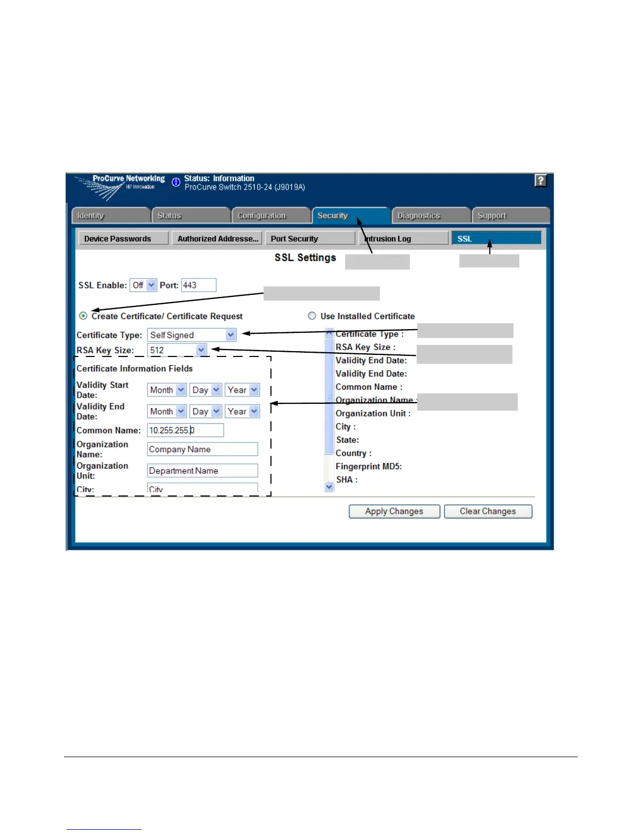Click the certificate panel scroll down arrow

point(329,487)
